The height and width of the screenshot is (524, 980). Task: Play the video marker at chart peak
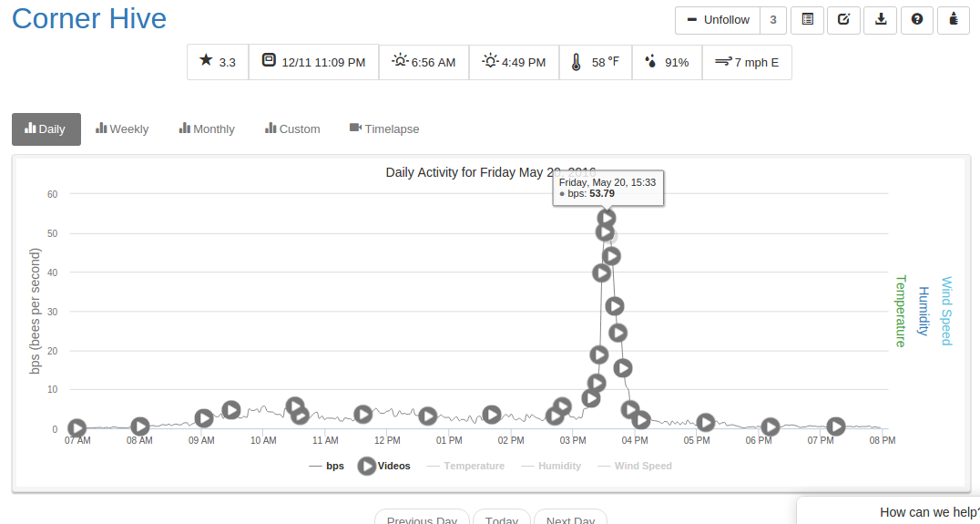coord(607,218)
